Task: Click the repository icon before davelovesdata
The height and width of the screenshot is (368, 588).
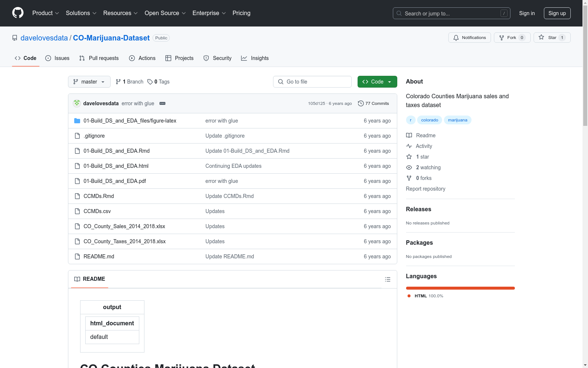Action: point(15,38)
